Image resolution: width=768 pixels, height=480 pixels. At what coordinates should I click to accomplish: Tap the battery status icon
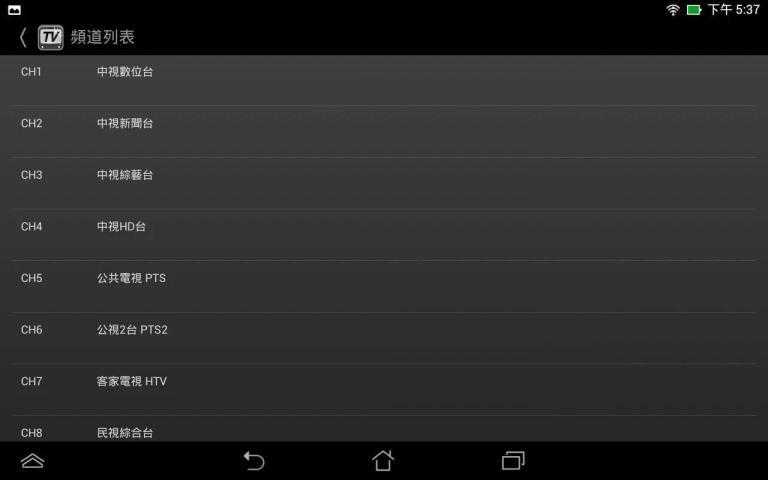click(x=694, y=9)
